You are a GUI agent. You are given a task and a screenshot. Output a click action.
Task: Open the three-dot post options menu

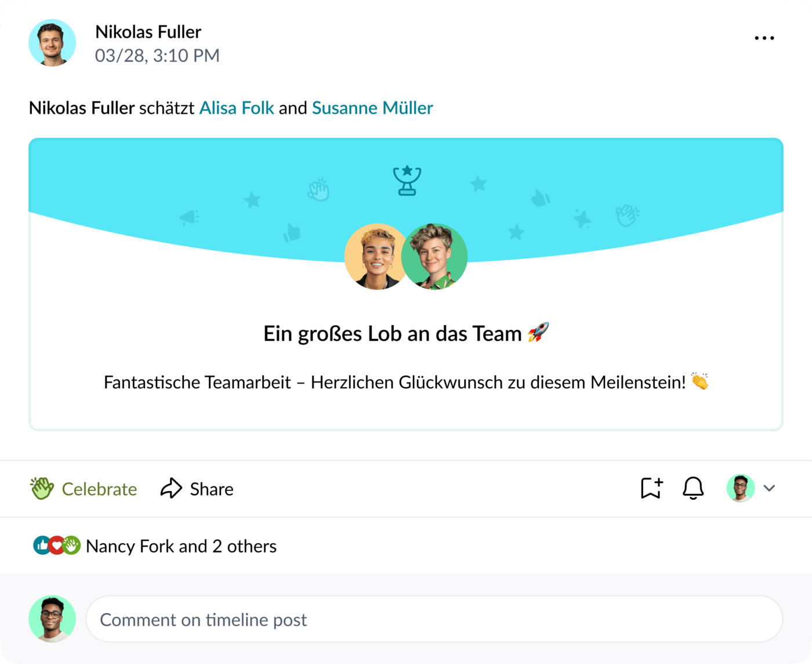coord(764,38)
